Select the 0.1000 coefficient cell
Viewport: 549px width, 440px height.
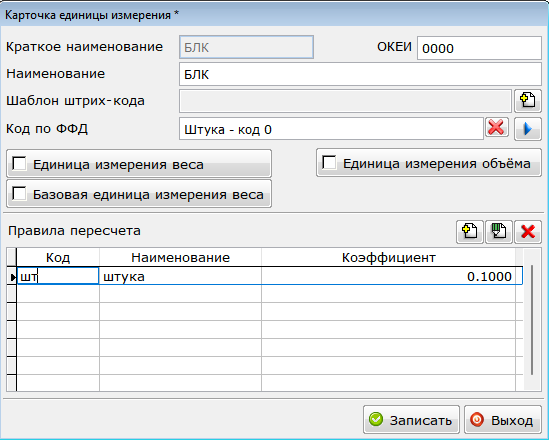(388, 276)
